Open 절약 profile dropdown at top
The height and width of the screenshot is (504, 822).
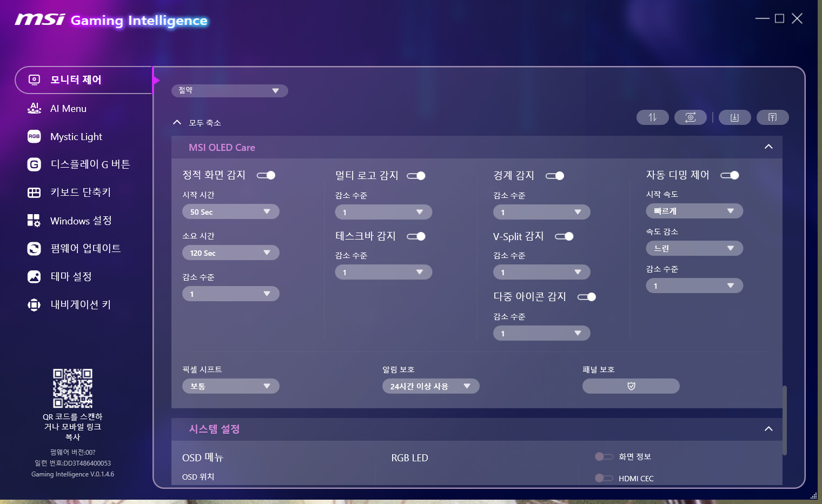pyautogui.click(x=230, y=91)
